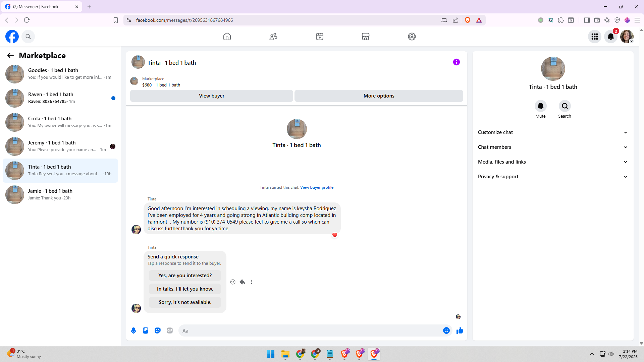
Task: Open the account profile picture menu
Action: 627,37
